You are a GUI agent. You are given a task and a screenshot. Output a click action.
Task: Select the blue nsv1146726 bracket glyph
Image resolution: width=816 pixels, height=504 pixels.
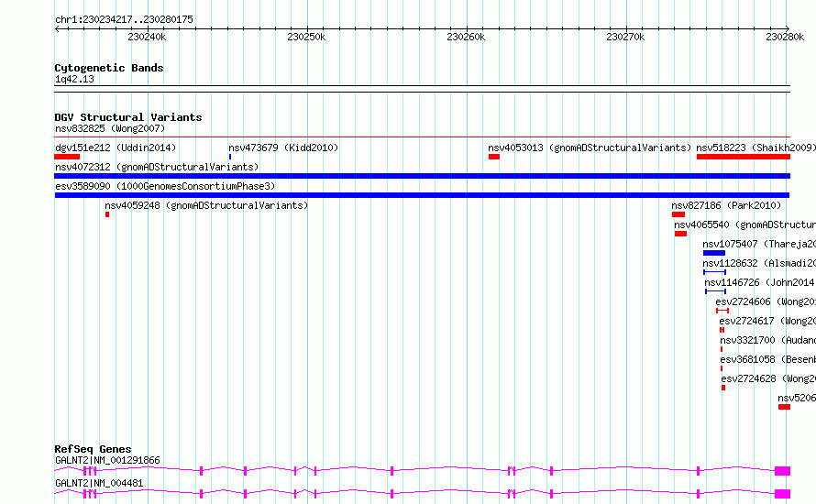(x=715, y=291)
